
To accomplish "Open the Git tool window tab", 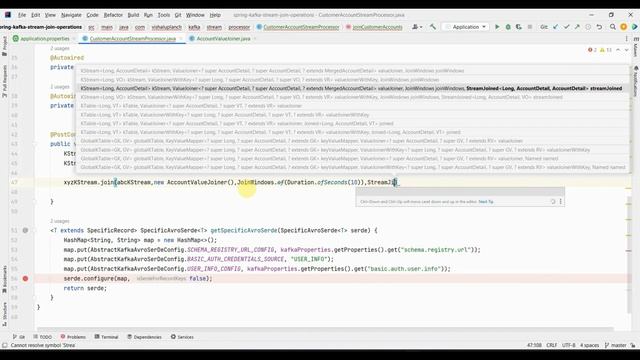I will pyautogui.click(x=19, y=337).
